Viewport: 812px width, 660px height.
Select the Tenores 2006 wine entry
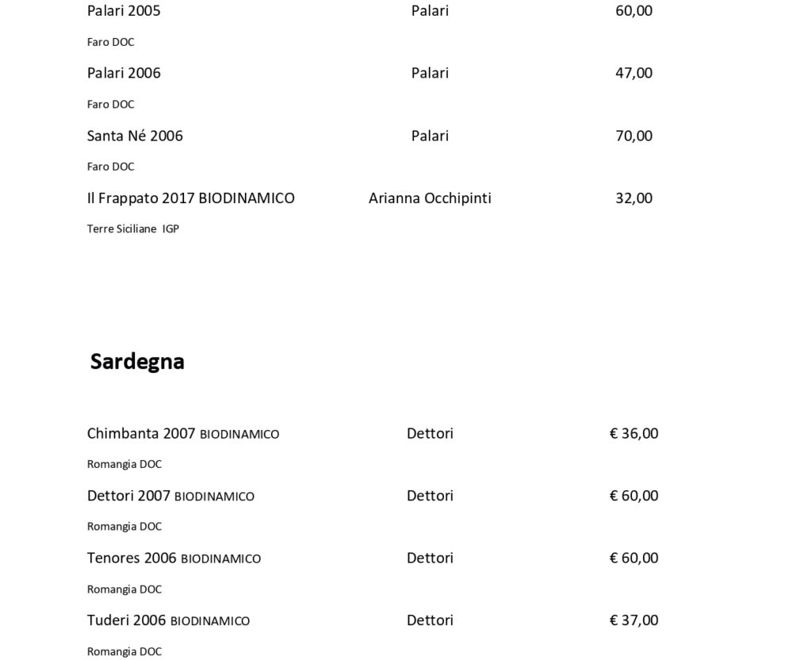pyautogui.click(x=174, y=558)
